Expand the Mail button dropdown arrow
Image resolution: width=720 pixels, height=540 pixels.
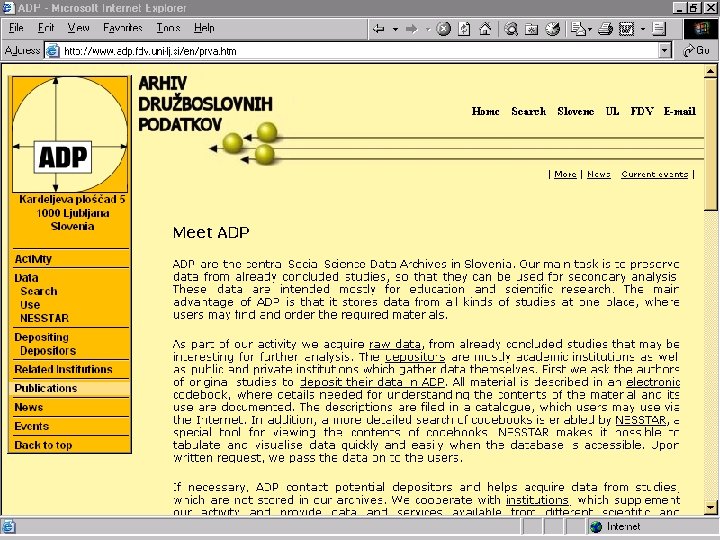(590, 29)
